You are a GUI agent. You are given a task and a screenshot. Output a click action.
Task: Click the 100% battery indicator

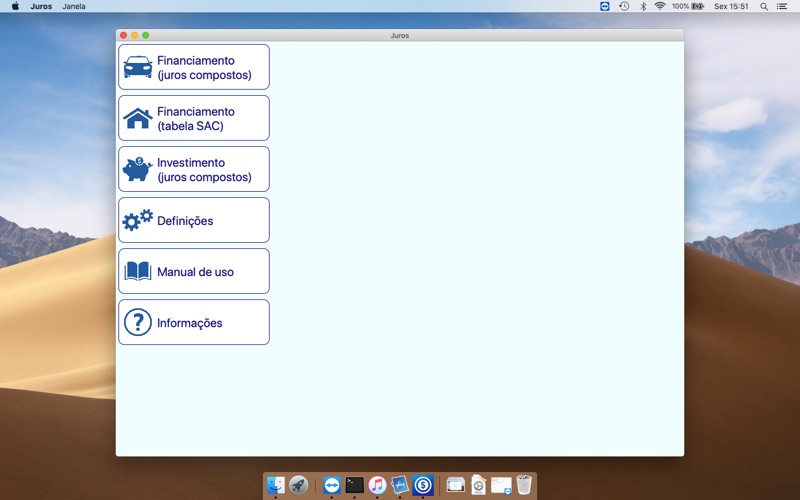tap(688, 6)
